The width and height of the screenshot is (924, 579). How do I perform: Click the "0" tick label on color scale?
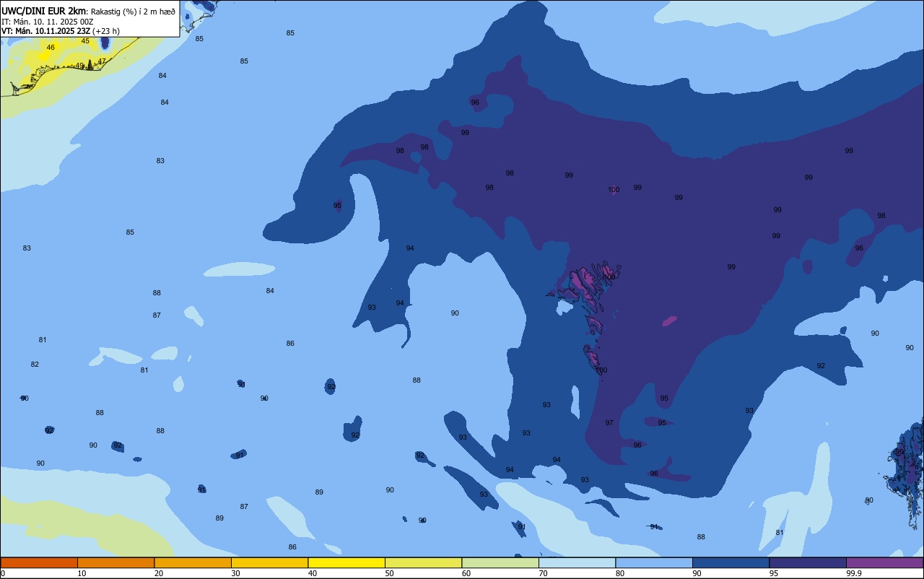3,573
